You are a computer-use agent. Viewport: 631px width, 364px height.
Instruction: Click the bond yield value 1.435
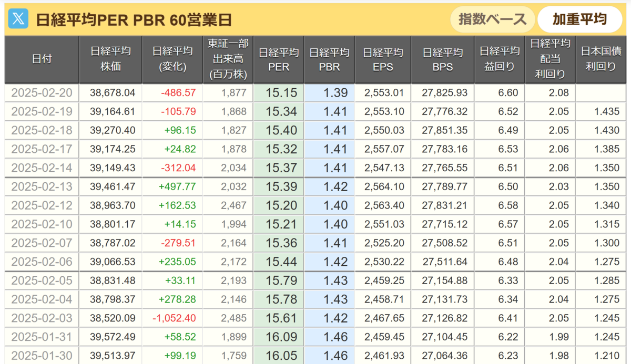point(607,112)
